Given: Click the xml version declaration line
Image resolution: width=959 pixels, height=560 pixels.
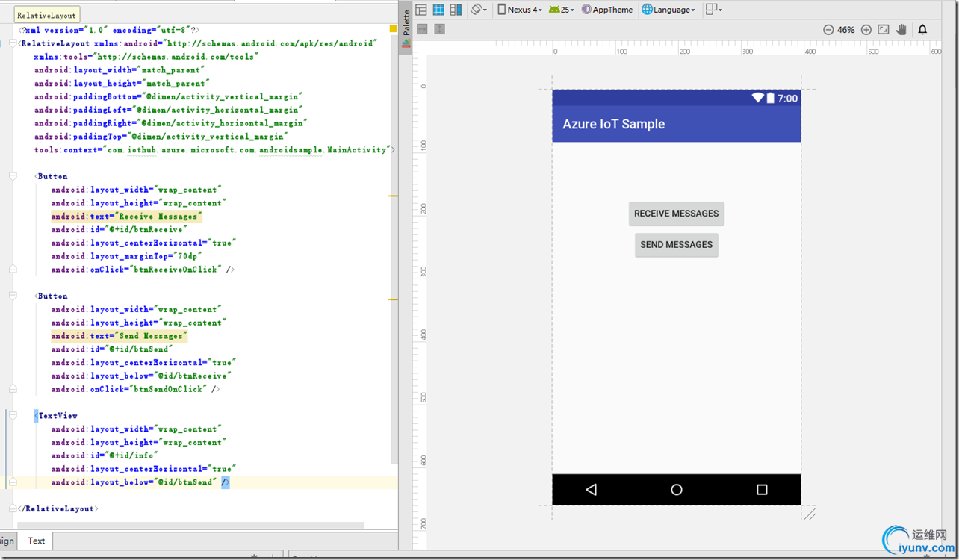Looking at the screenshot, I should pos(108,30).
